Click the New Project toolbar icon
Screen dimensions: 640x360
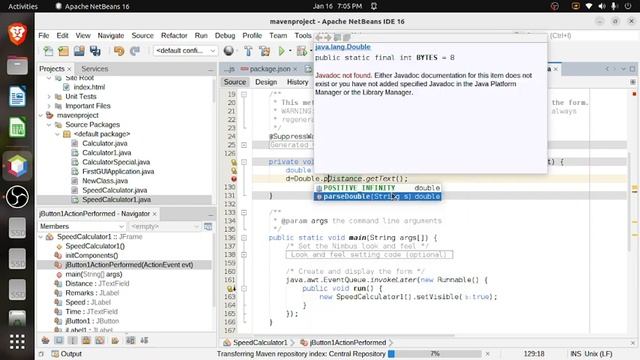[x=63, y=51]
